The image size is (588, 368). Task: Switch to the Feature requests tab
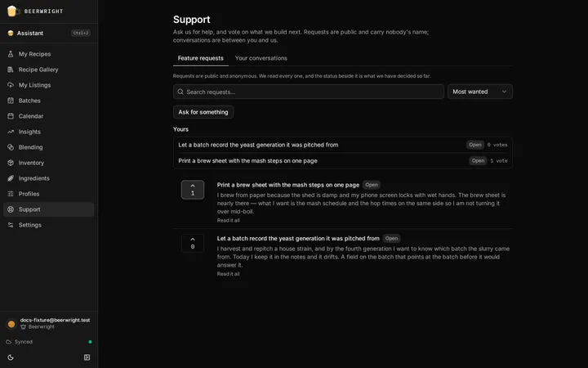coord(201,58)
